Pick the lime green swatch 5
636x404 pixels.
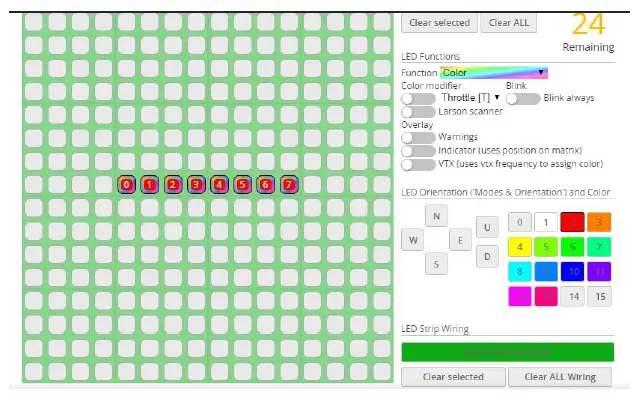click(546, 247)
